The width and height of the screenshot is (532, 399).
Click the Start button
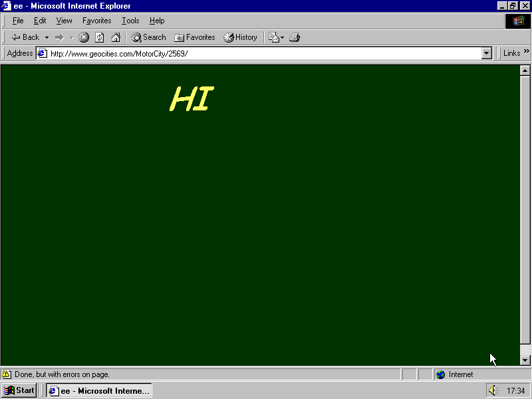pos(19,390)
